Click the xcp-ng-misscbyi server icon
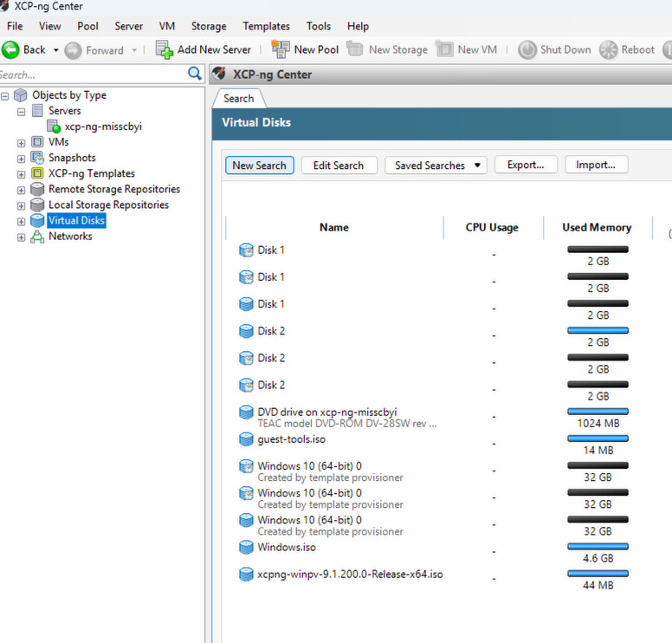Screen dimensions: 672x643 click(54, 127)
